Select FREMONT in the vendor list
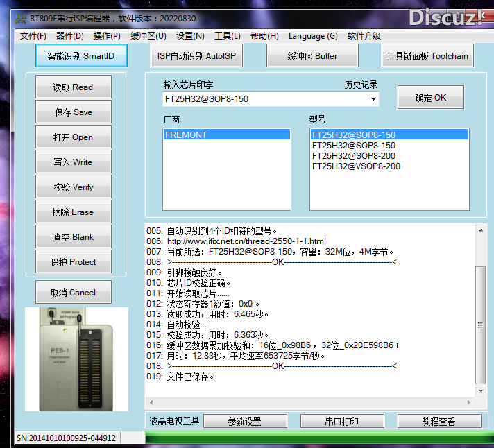 (x=226, y=135)
